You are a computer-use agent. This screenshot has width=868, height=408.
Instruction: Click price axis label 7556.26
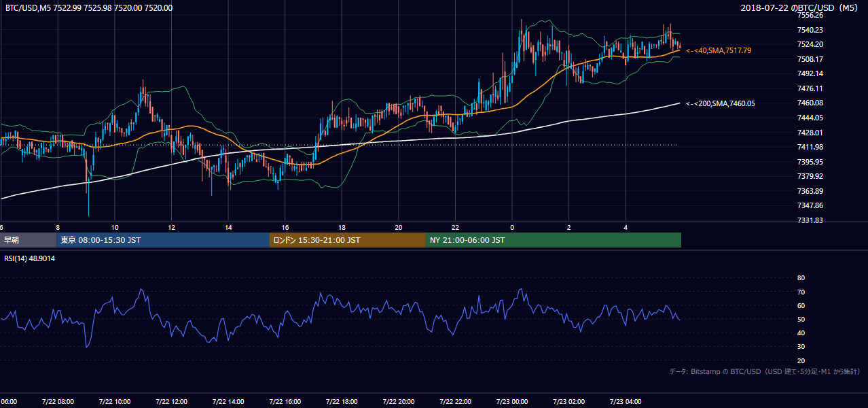pos(810,15)
